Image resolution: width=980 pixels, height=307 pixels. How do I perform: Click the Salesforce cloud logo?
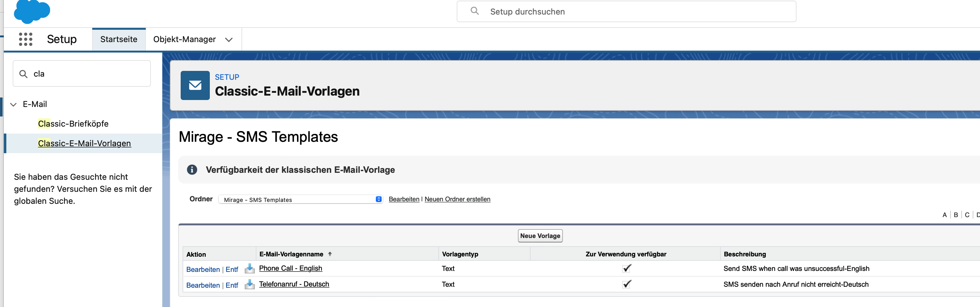(x=32, y=11)
